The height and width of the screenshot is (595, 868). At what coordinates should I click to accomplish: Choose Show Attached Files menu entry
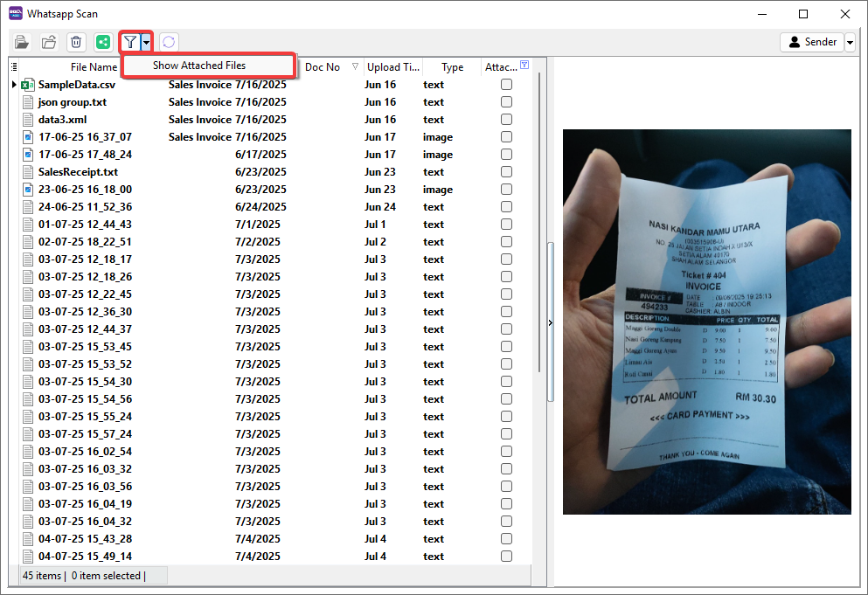tap(207, 66)
